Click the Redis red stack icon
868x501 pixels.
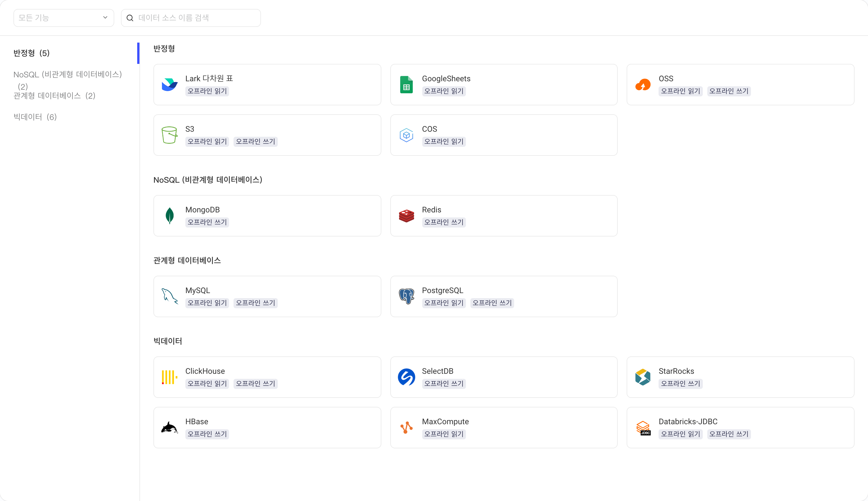coord(406,216)
